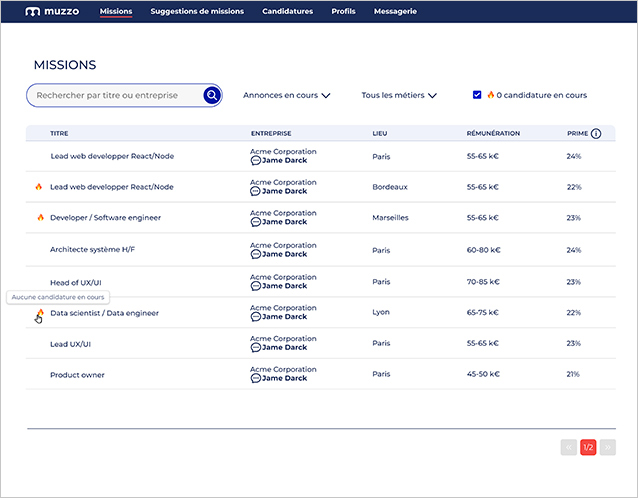Open chat icon in Paris Lead web developper row
638x498 pixels.
tap(256, 161)
